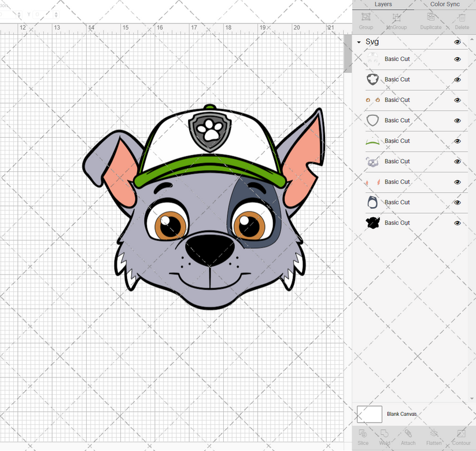Click the Duplicate icon
Viewport: 476px width, 451px height.
click(x=430, y=23)
